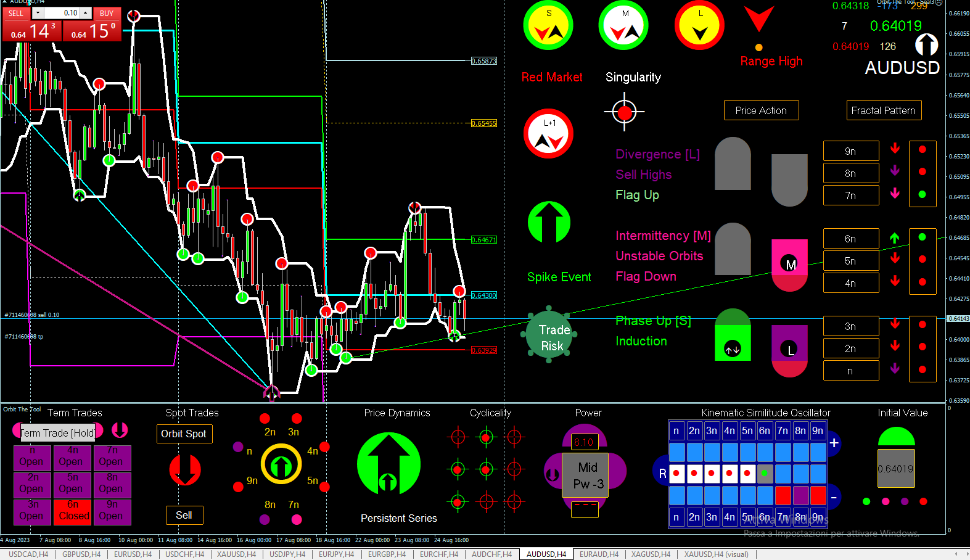970x560 pixels.
Task: Switch to the EURJPY,H4 chart tab
Action: pyautogui.click(x=336, y=554)
